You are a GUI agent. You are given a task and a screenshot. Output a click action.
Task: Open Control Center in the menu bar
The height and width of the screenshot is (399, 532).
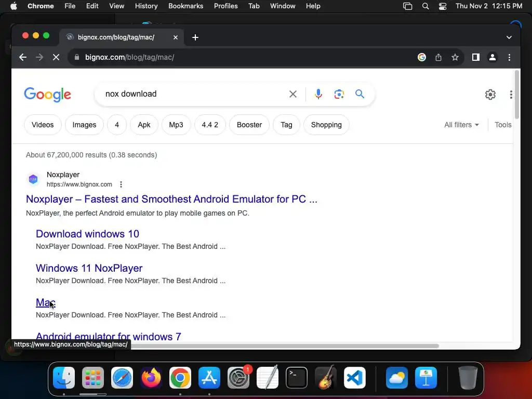(x=443, y=6)
